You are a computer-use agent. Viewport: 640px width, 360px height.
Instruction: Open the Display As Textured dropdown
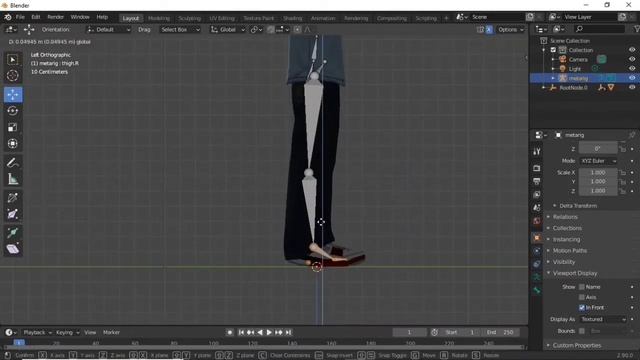point(603,319)
